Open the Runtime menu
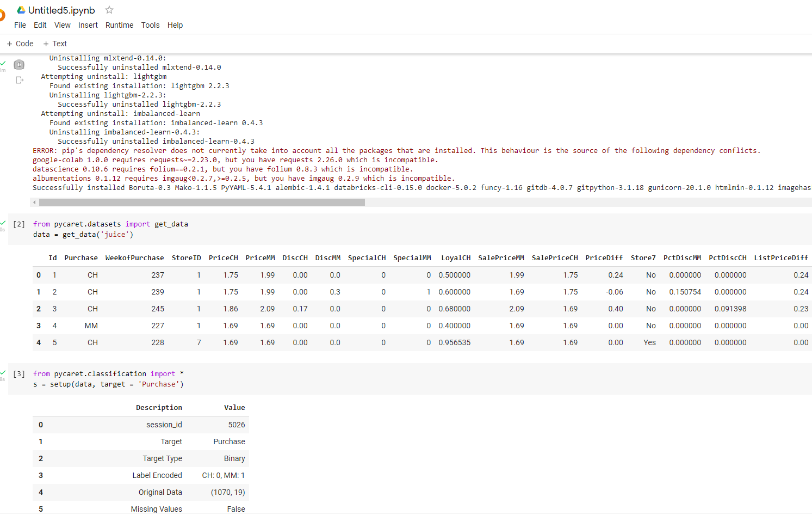 click(119, 25)
